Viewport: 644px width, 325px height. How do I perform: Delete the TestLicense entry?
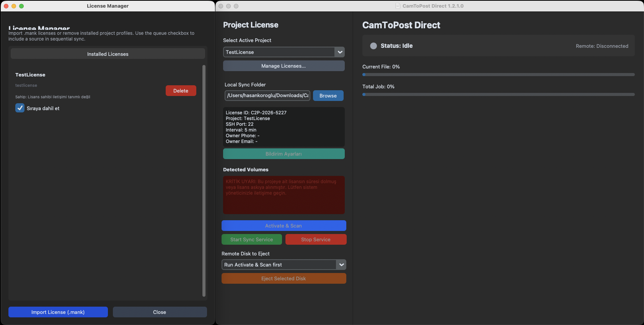[x=181, y=91]
